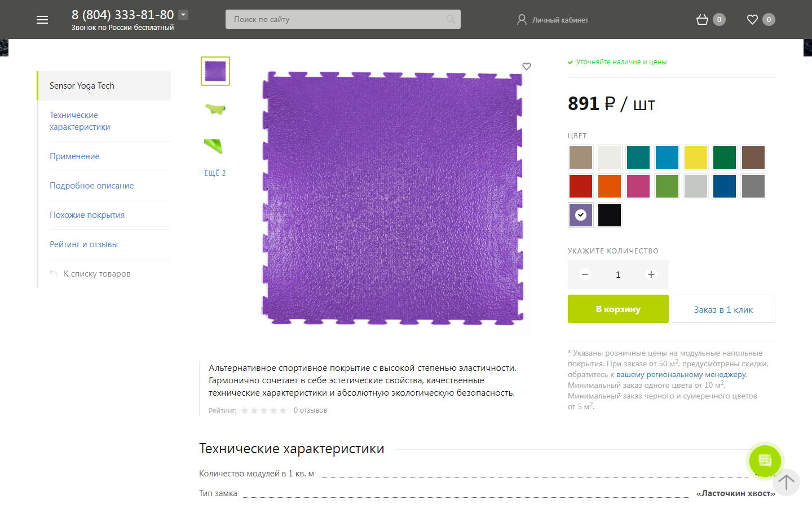Screen dimensions: 812x508
Task: Select the red color option
Action: point(581,186)
